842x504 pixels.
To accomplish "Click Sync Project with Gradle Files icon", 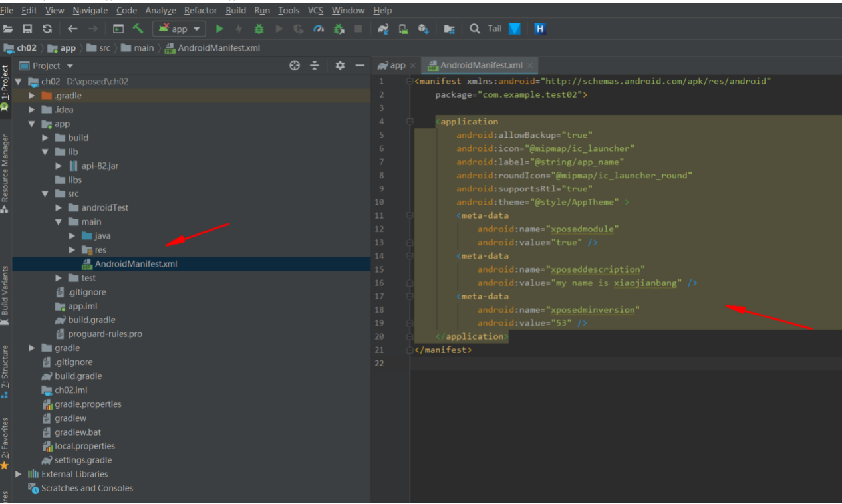I will 383,29.
